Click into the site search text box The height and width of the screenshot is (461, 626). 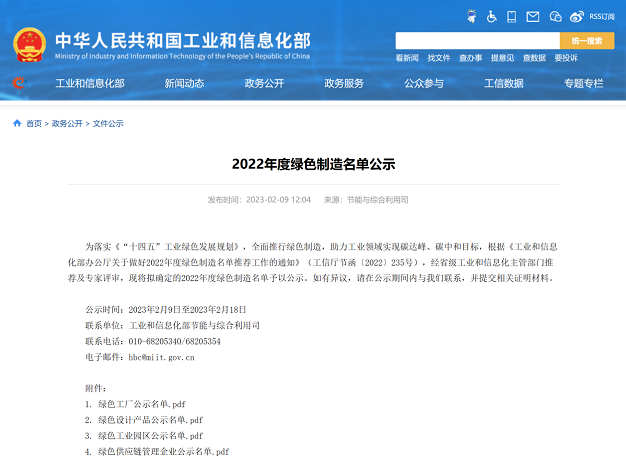[476, 41]
